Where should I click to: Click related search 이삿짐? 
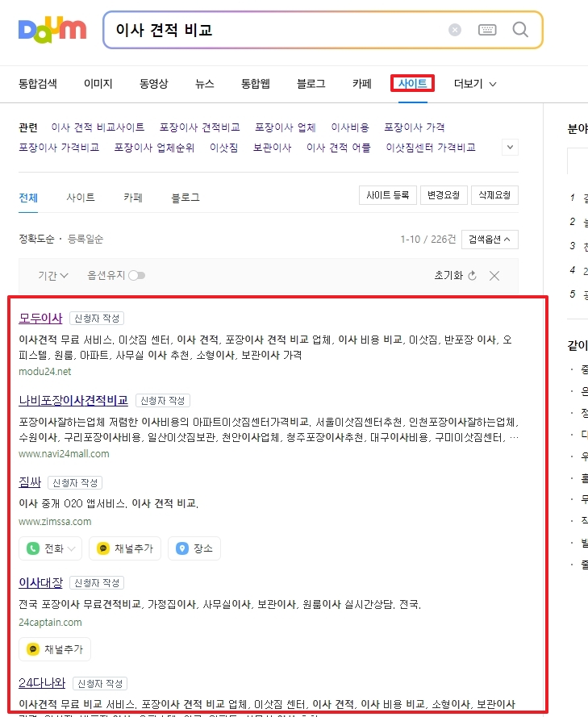click(223, 148)
